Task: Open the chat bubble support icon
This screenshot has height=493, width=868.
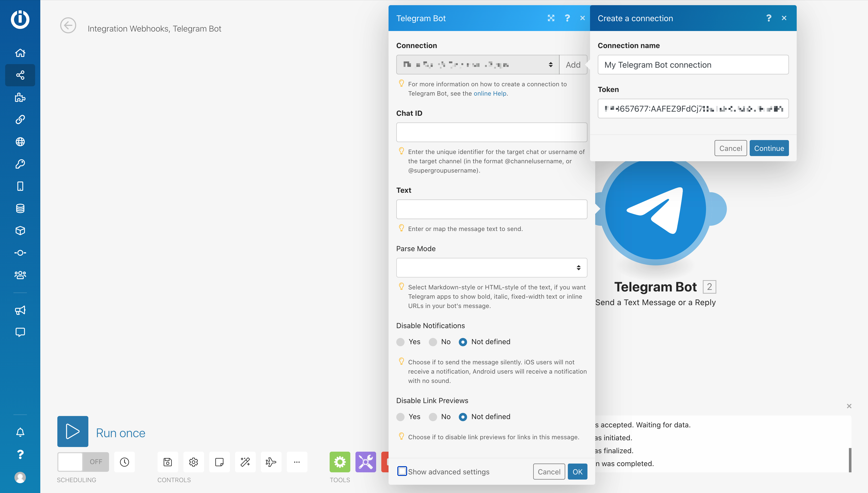Action: (x=20, y=332)
